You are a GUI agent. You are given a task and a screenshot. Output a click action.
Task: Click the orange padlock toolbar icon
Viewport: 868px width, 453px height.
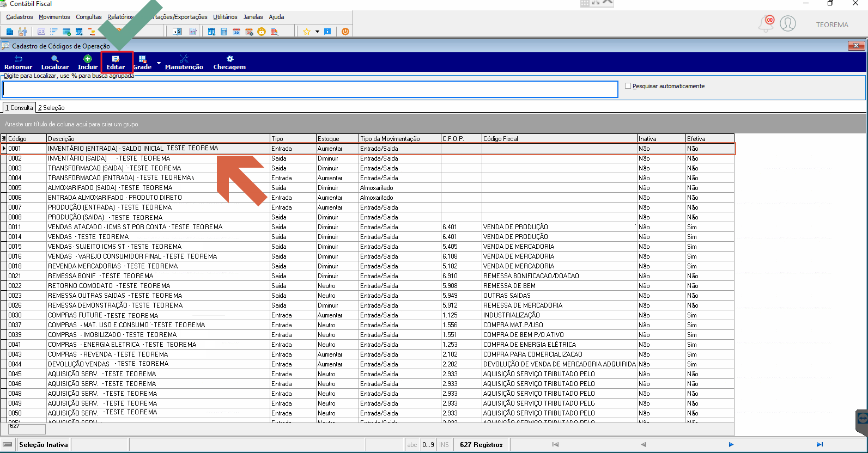point(262,32)
